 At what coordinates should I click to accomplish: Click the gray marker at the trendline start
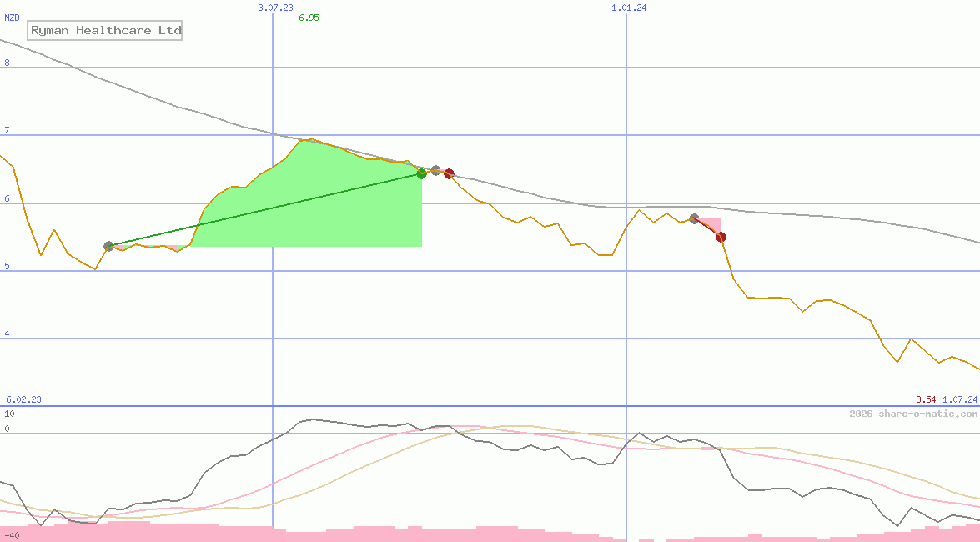click(108, 246)
